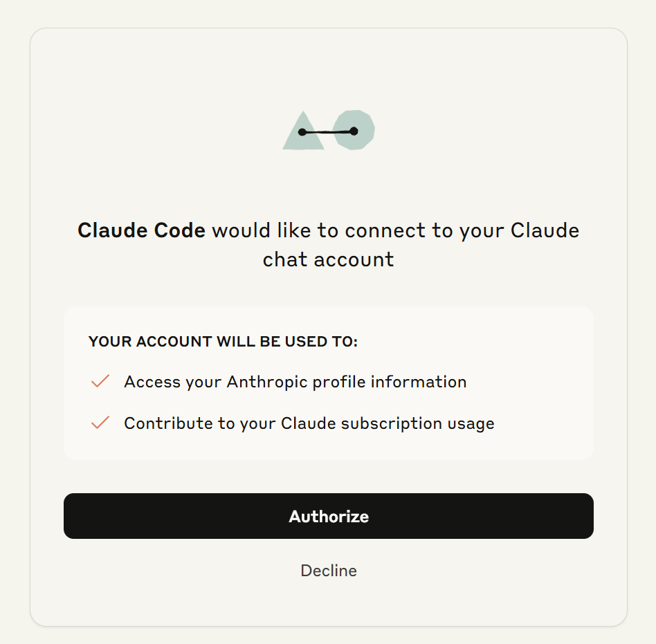Click the bold Claude Code app name
The height and width of the screenshot is (644, 656).
pyautogui.click(x=141, y=230)
